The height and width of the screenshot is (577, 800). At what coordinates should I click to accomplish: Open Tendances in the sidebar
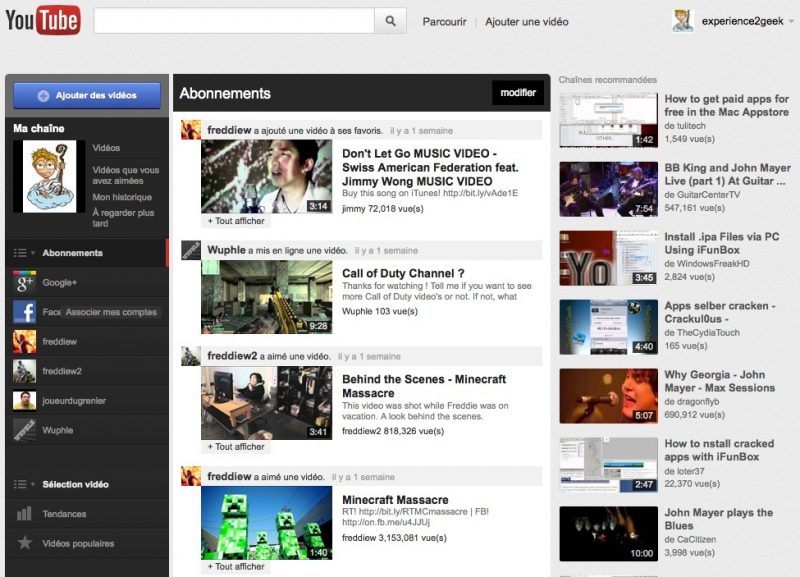point(64,514)
